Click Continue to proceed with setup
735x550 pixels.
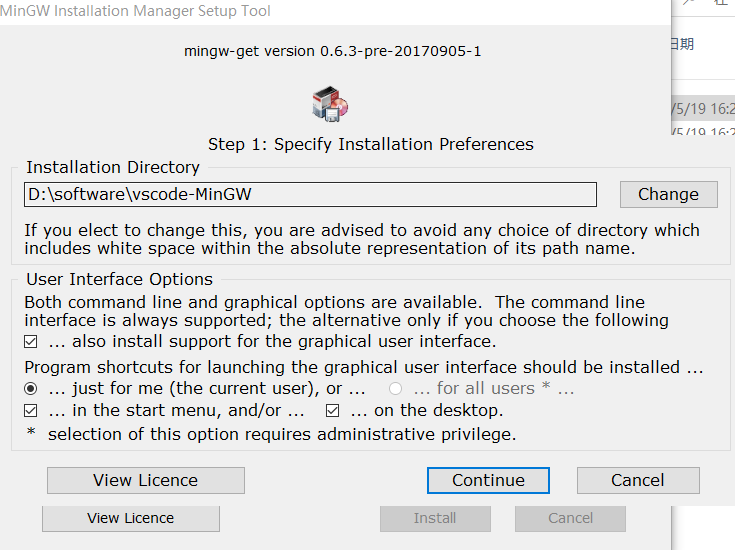click(488, 480)
